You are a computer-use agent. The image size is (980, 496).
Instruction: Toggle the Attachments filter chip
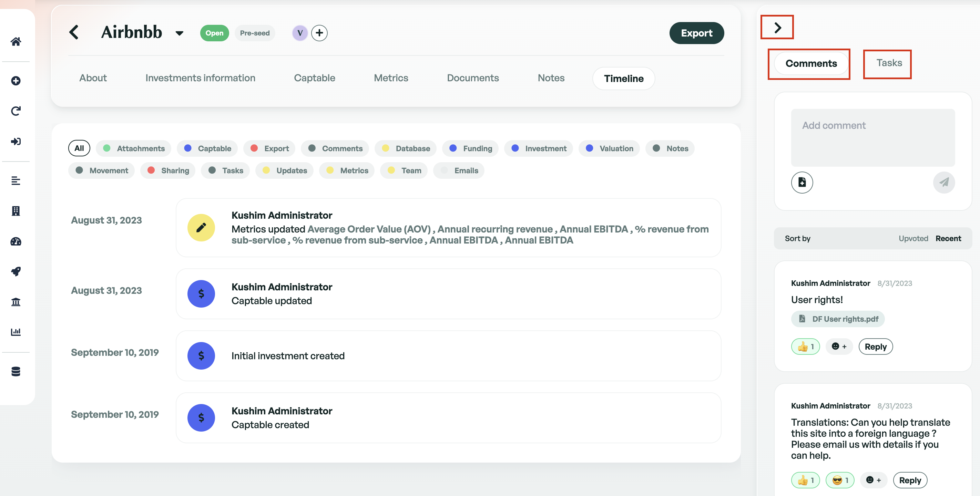tap(134, 148)
